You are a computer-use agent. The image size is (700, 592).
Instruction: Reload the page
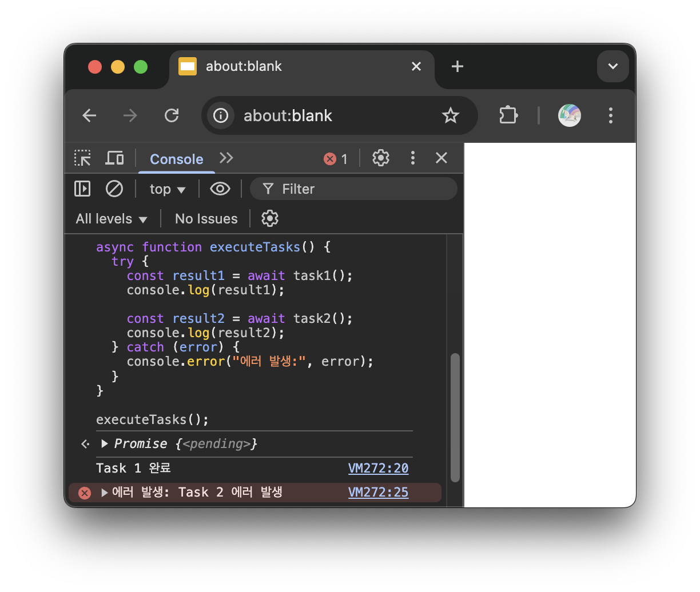tap(172, 115)
